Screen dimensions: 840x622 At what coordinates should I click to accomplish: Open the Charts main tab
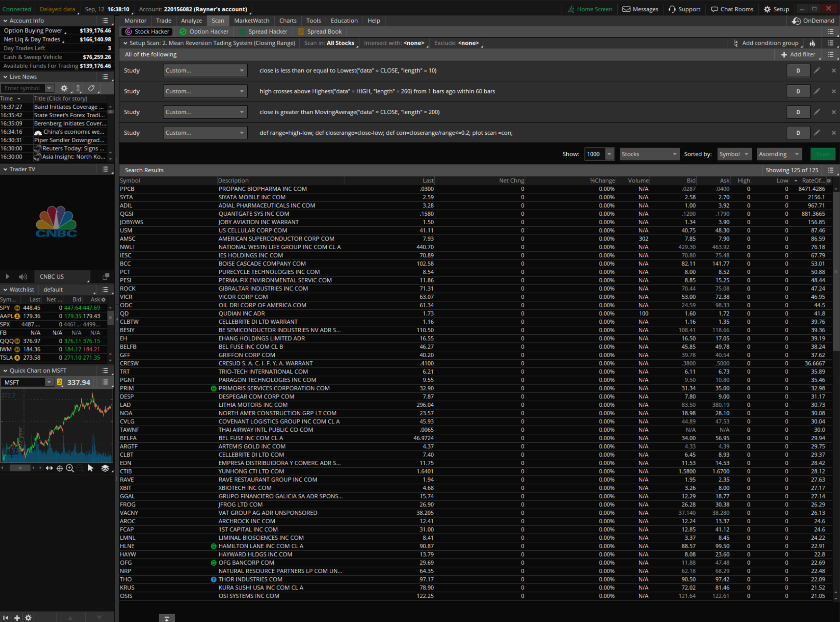[x=288, y=21]
